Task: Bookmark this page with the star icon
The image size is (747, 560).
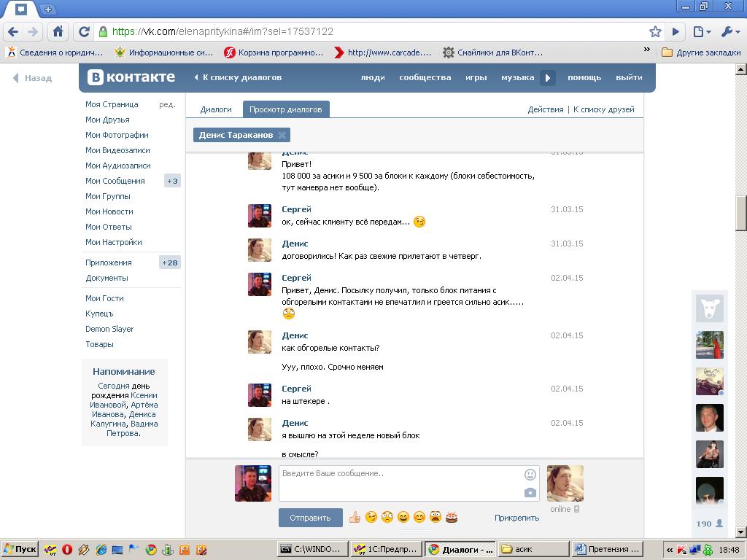Action: click(x=655, y=32)
